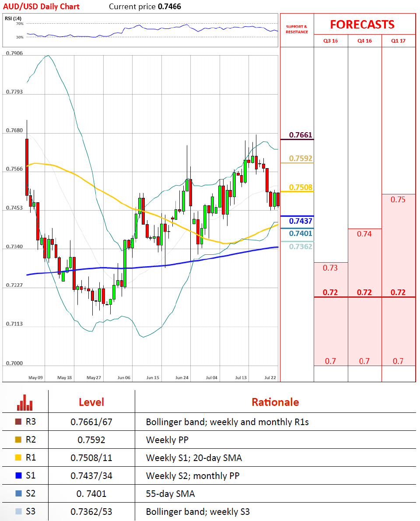Click the May 09 date axis label

pos(35,377)
